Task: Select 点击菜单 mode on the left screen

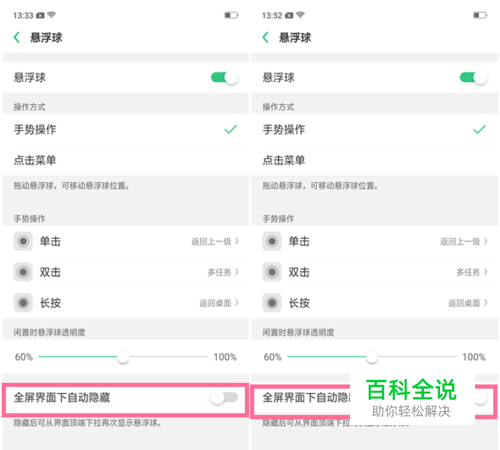Action: pos(126,160)
